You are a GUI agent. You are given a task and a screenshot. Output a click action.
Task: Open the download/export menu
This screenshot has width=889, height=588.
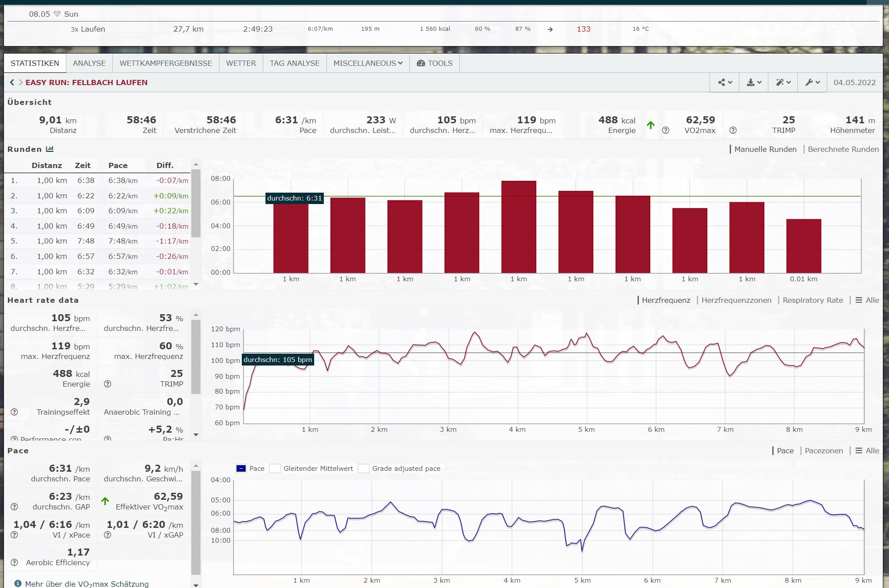[x=754, y=82]
